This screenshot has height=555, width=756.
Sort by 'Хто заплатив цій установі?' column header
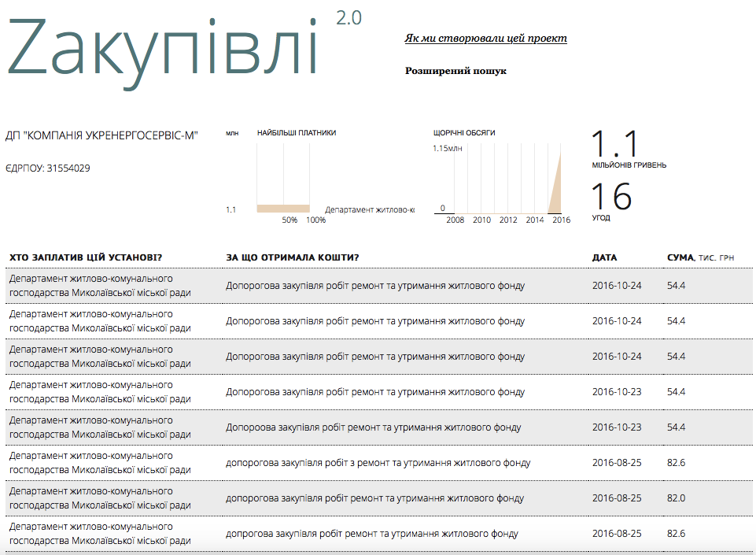click(x=86, y=257)
